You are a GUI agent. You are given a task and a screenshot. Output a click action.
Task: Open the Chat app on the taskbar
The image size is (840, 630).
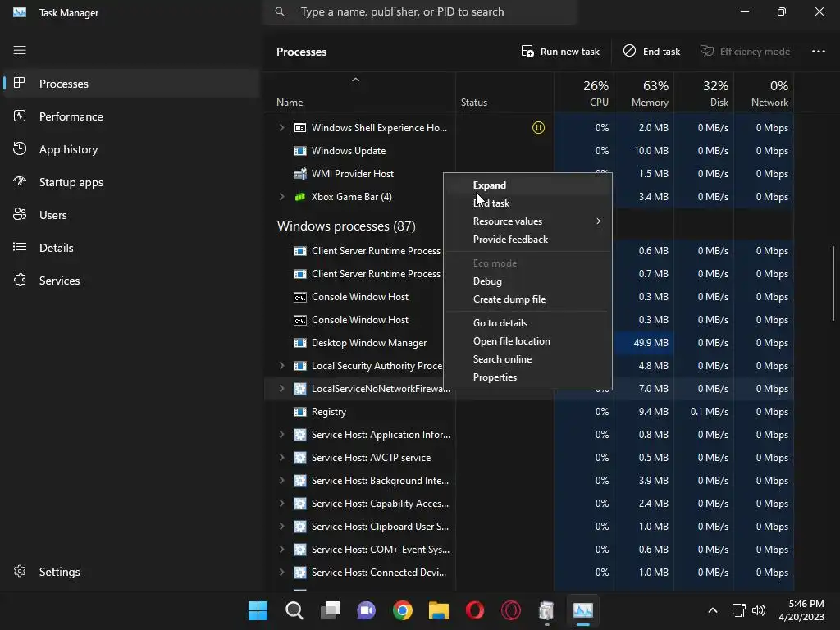tap(367, 610)
